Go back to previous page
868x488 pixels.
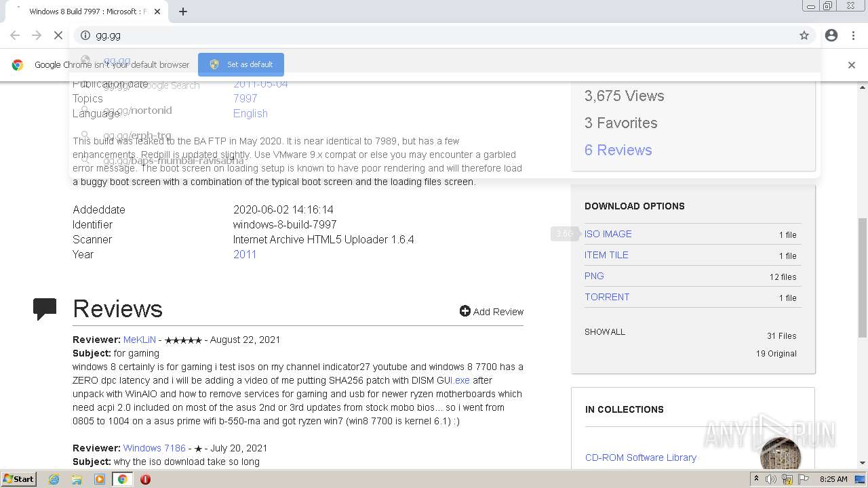pos(15,35)
